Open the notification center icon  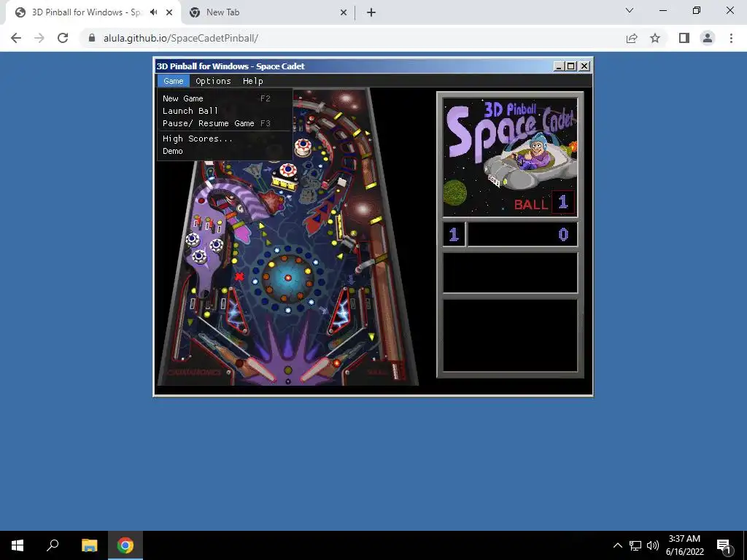coord(724,545)
